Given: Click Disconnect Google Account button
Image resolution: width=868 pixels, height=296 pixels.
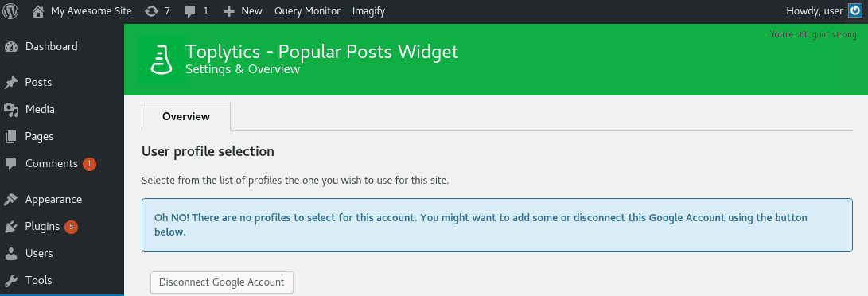Looking at the screenshot, I should [x=221, y=282].
